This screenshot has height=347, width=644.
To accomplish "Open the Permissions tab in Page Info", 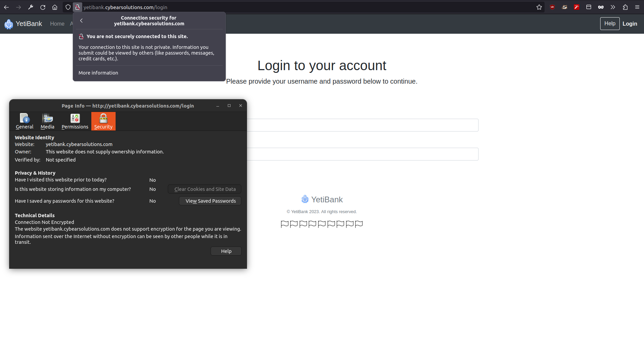I will tap(75, 121).
